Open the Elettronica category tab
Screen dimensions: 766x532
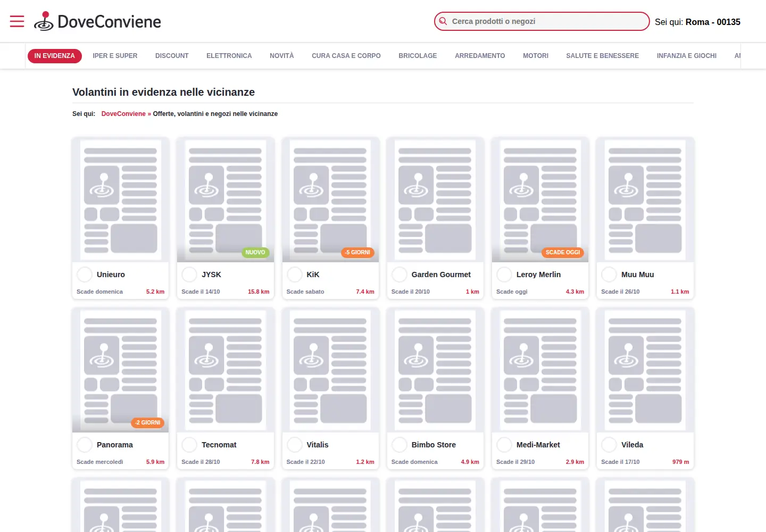click(229, 56)
